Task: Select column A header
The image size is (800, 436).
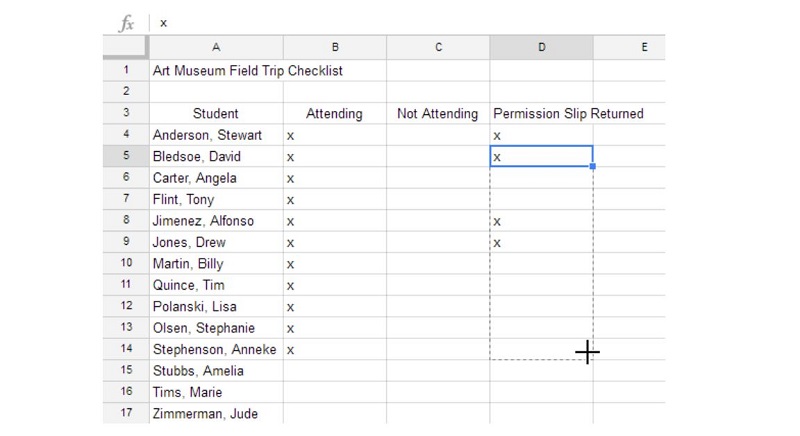Action: 216,47
